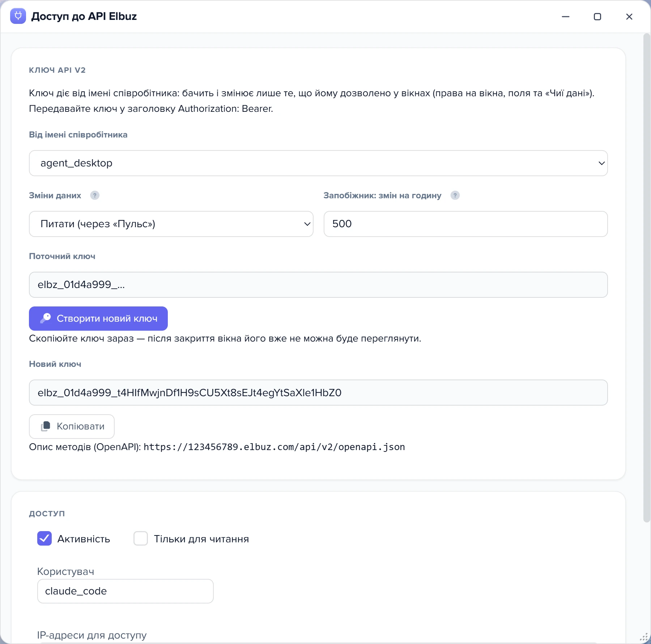Click the ДОСТУП section heading

[x=47, y=513]
